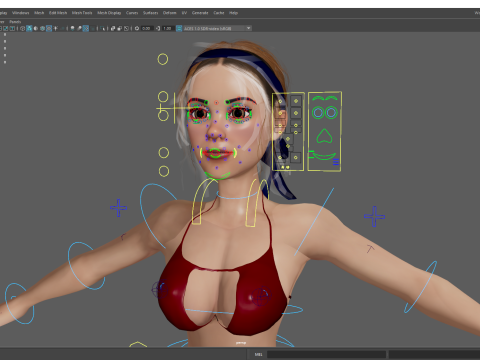480x360 pixels.
Task: Open the Edit Mesh menu
Action: pos(58,13)
